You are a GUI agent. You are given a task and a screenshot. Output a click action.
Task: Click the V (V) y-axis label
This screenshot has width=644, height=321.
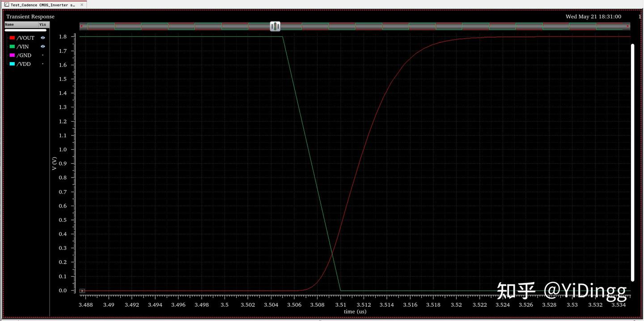tap(54, 164)
